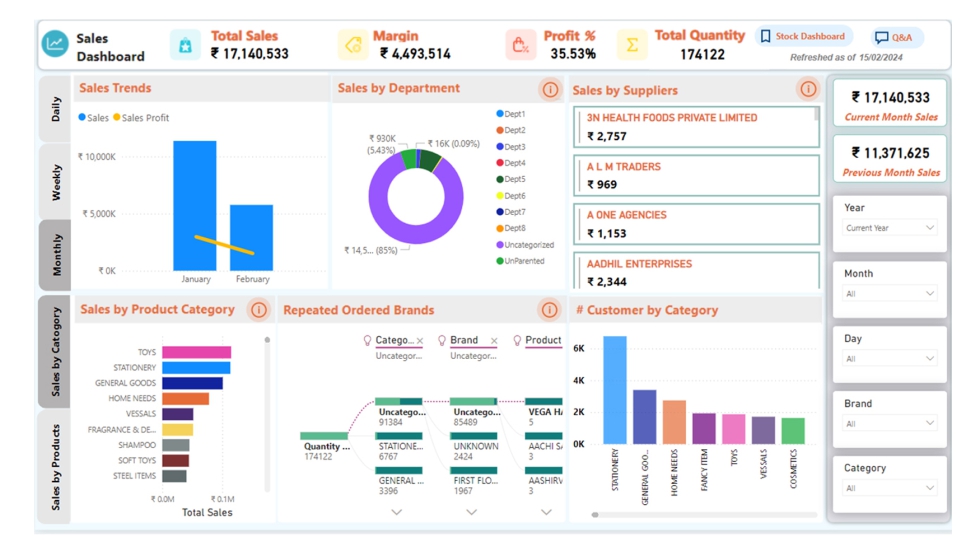
Task: Select the 3N Health Foods supplier card
Action: pyautogui.click(x=696, y=127)
